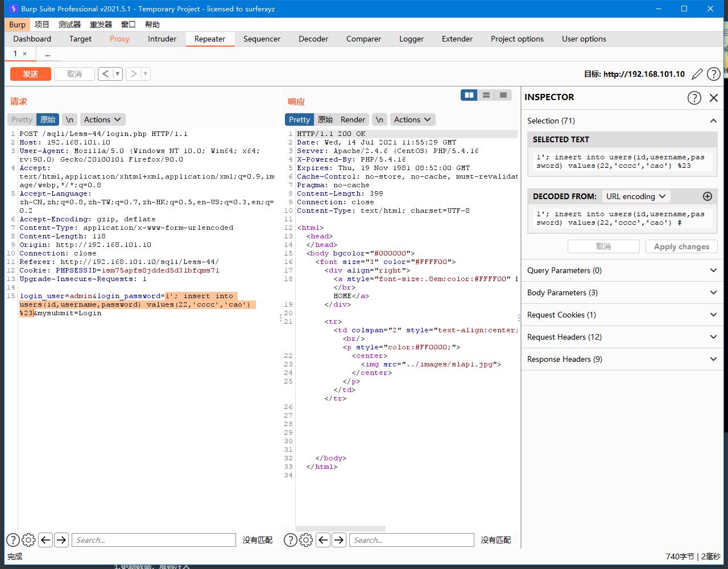728x569 pixels.
Task: Go to next request search match
Action: (61, 540)
